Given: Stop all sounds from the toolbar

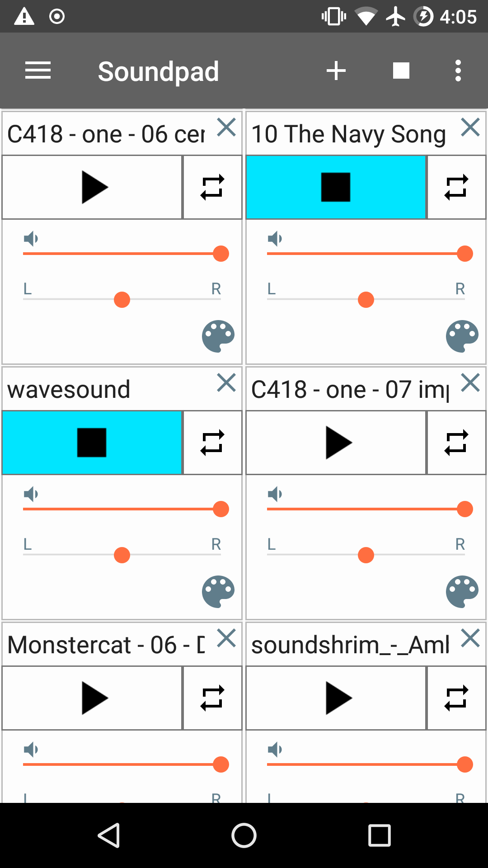Looking at the screenshot, I should click(401, 71).
